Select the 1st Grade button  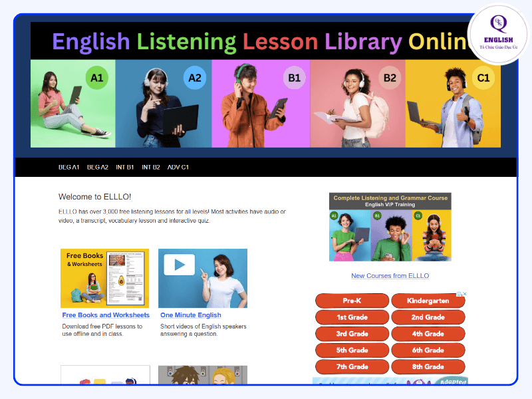352,317
